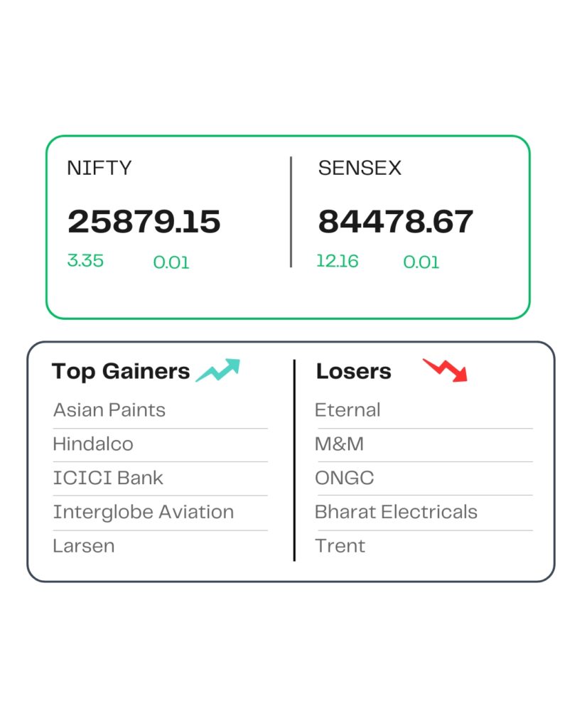The image size is (582, 728).
Task: Click the SENSEX point change 12.16
Action: (x=338, y=261)
